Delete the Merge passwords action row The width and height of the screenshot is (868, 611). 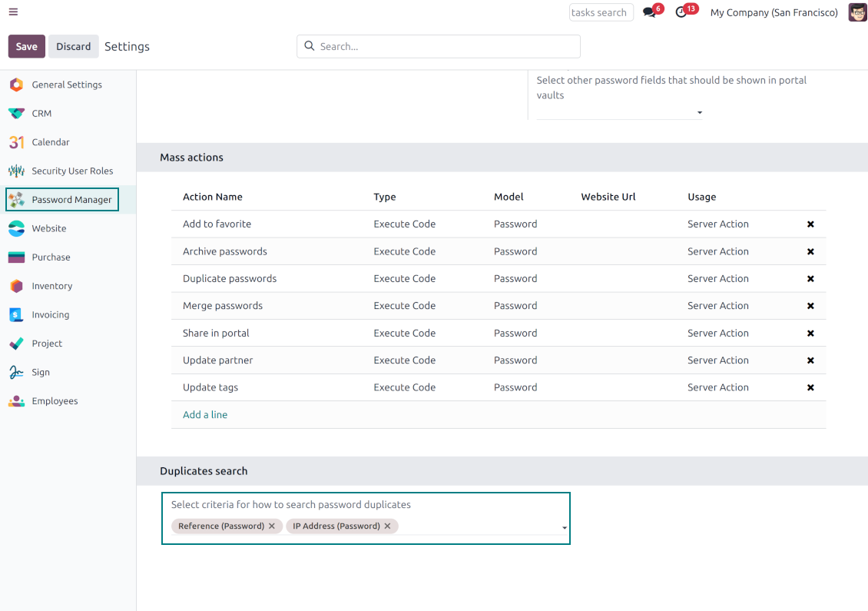coord(810,306)
